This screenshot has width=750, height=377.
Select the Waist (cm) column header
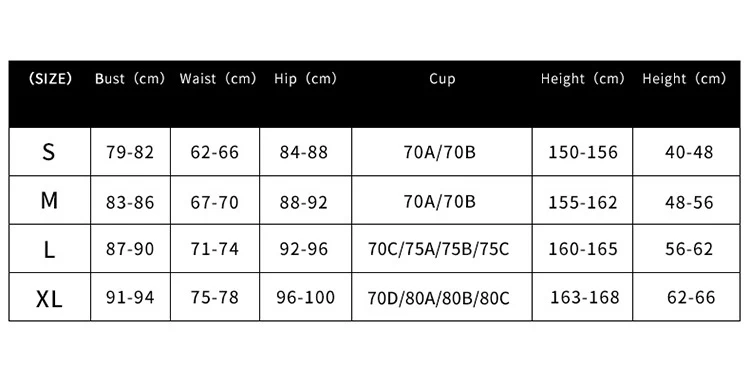pyautogui.click(x=218, y=78)
